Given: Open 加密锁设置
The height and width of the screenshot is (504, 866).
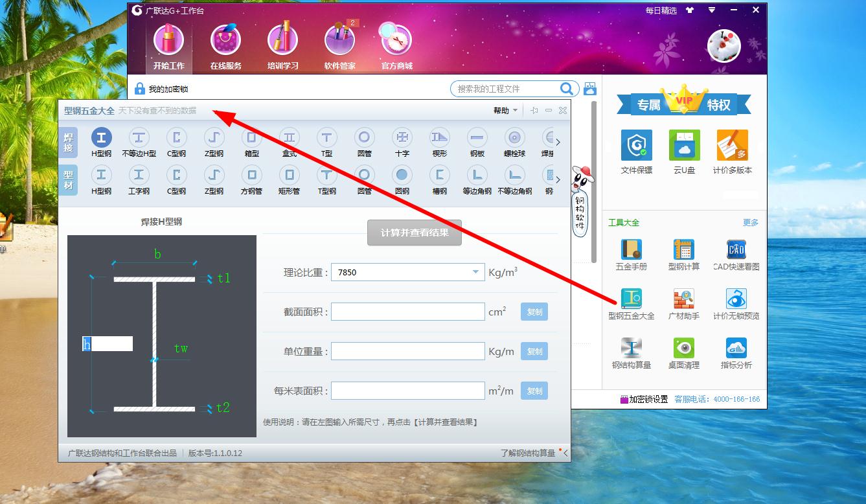Looking at the screenshot, I should click(644, 399).
